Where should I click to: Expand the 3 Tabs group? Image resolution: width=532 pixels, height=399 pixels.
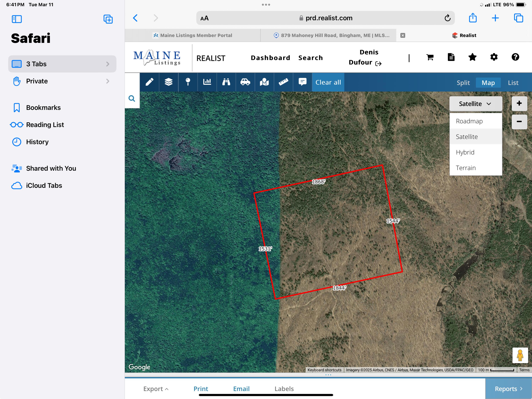click(x=62, y=64)
